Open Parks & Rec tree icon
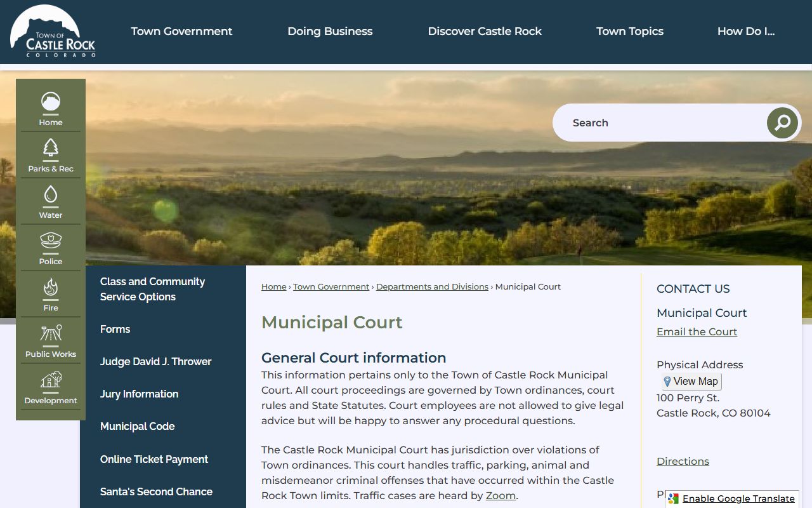812x508 pixels. [51, 149]
